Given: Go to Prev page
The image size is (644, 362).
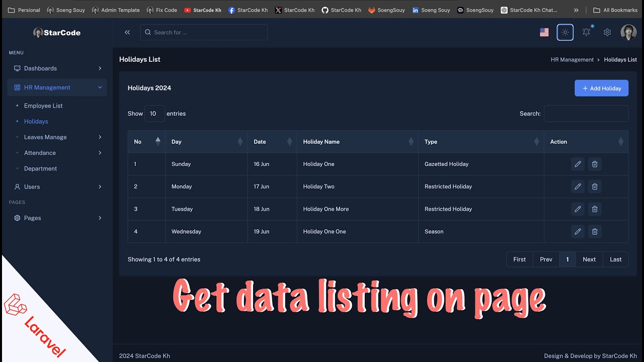Looking at the screenshot, I should coord(546,259).
